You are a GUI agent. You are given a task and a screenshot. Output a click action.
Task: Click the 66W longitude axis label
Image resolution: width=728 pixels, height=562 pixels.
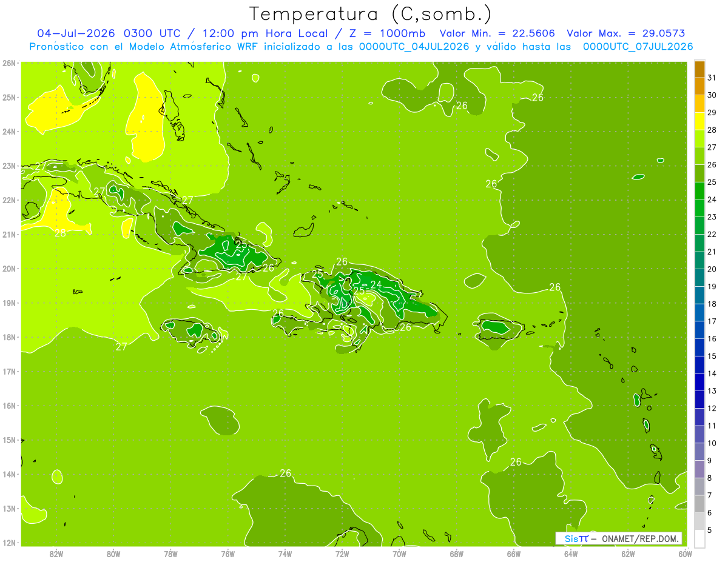pos(514,553)
